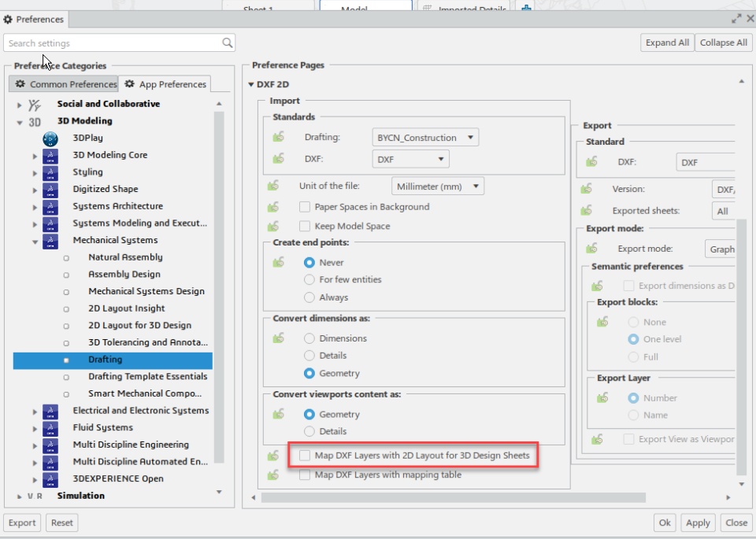
Task: Click the Social and Collaborative category icon
Action: pyautogui.click(x=34, y=105)
